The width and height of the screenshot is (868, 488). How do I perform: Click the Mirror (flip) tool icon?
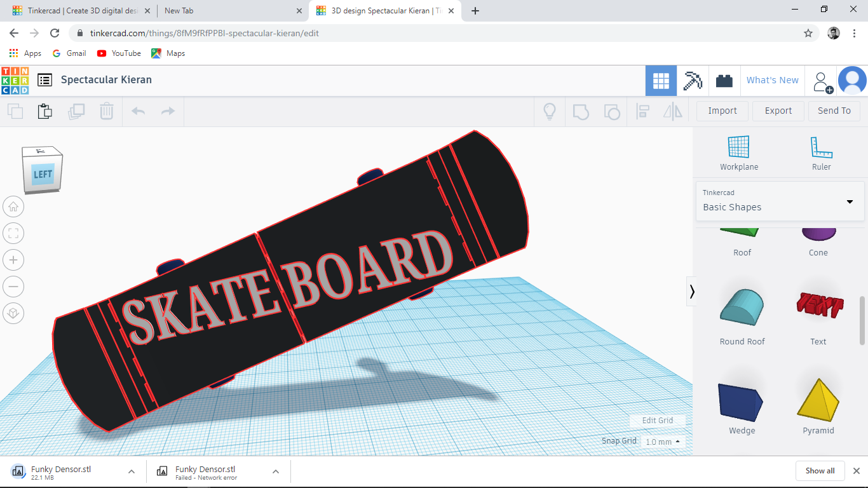click(672, 112)
